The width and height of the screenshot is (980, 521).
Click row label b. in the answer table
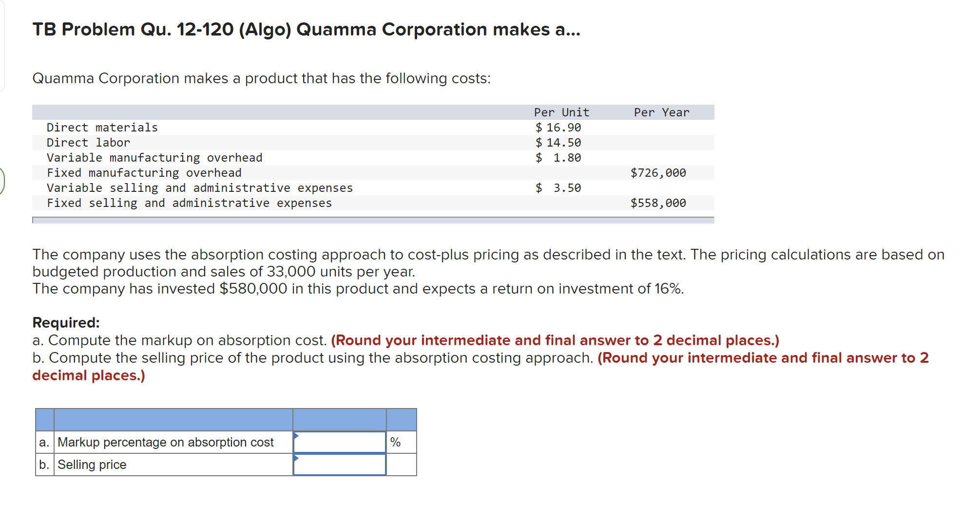(x=44, y=464)
